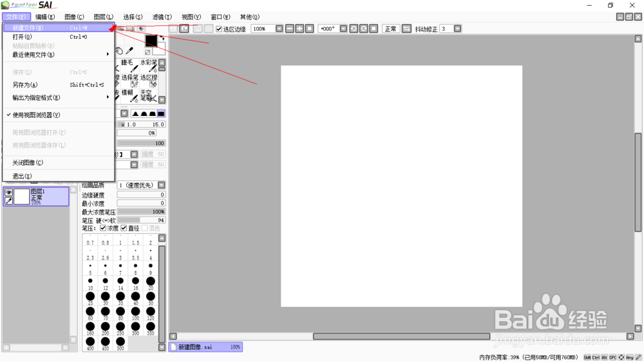The height and width of the screenshot is (362, 644).
Task: Open the 其他 menu
Action: (x=250, y=17)
